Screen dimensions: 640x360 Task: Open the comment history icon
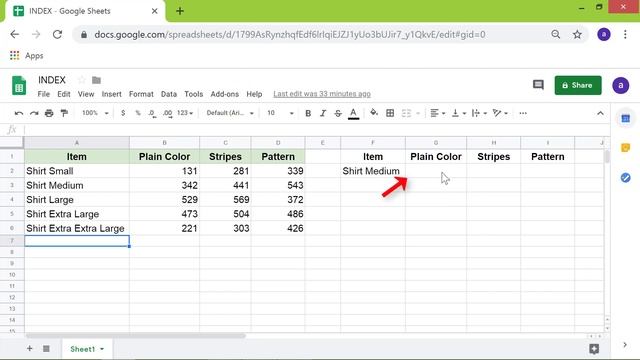click(x=538, y=85)
